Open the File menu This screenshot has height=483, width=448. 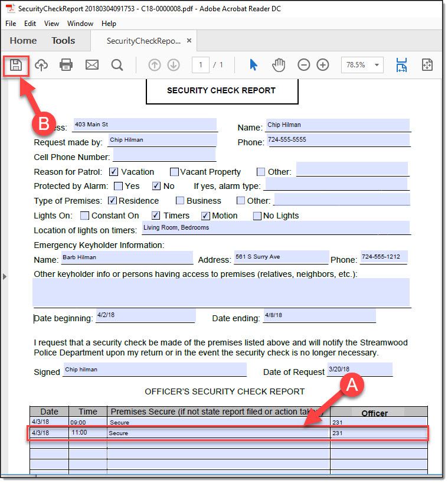click(x=11, y=24)
